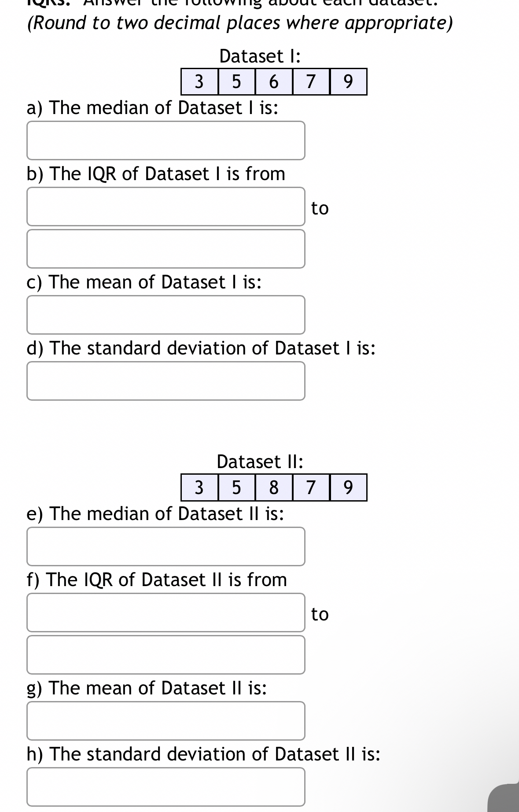
Task: Select the cell containing 5 in Dataset II
Action: (236, 488)
